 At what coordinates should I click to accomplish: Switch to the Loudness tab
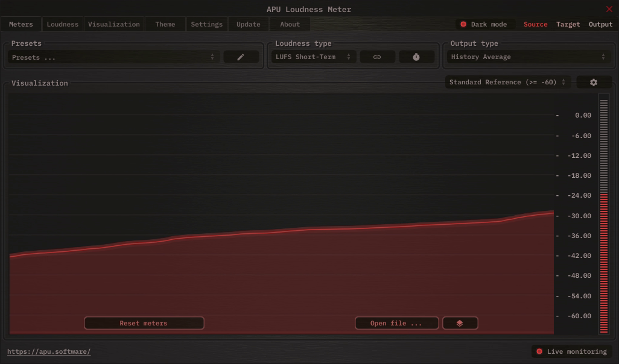[x=63, y=24]
